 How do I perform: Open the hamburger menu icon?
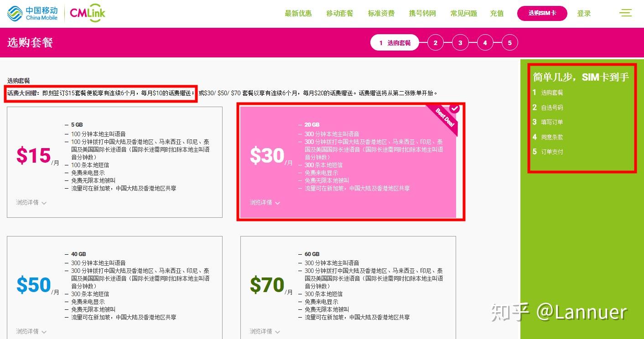(626, 13)
